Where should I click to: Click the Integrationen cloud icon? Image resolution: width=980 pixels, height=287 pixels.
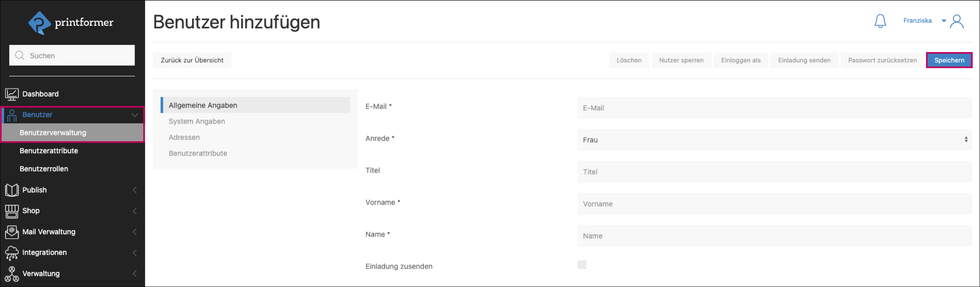pos(12,253)
